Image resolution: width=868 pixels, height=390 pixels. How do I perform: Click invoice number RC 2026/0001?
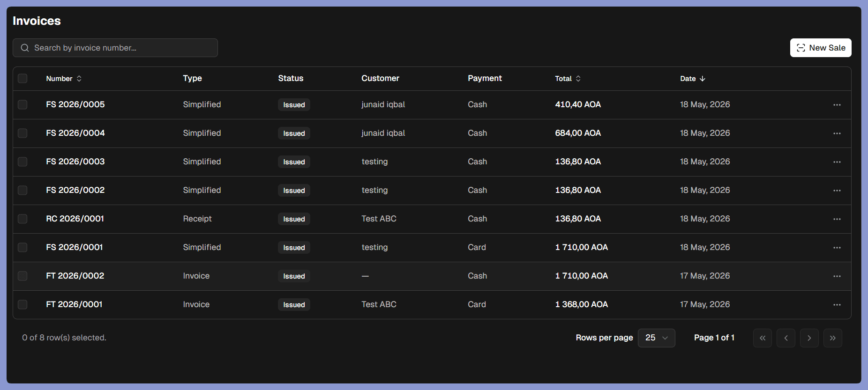(x=75, y=219)
